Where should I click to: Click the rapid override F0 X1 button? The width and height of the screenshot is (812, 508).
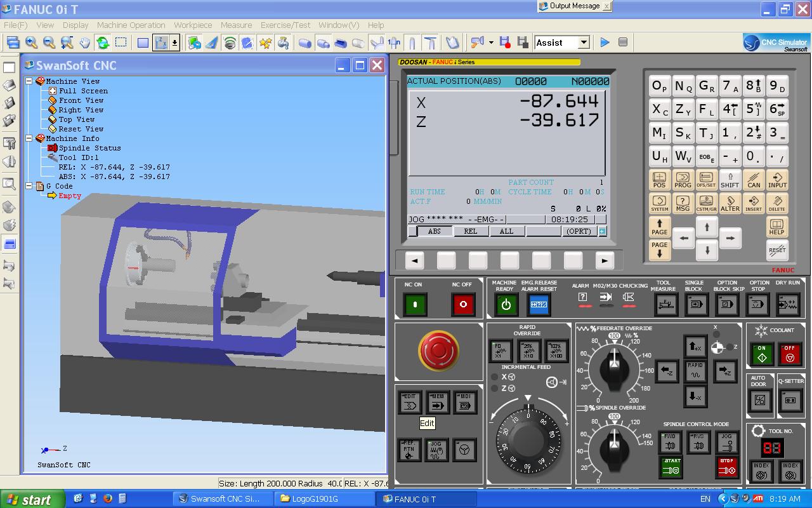point(501,351)
